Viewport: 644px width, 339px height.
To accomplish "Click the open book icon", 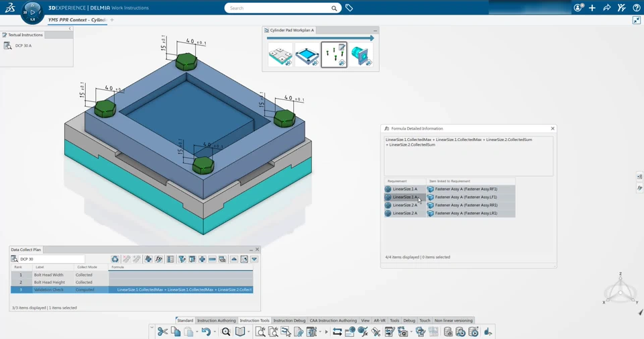I will click(240, 332).
